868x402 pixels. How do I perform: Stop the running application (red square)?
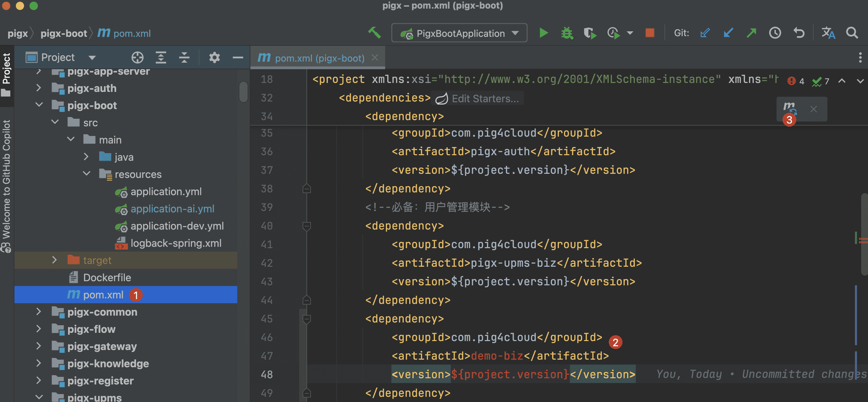pyautogui.click(x=650, y=33)
